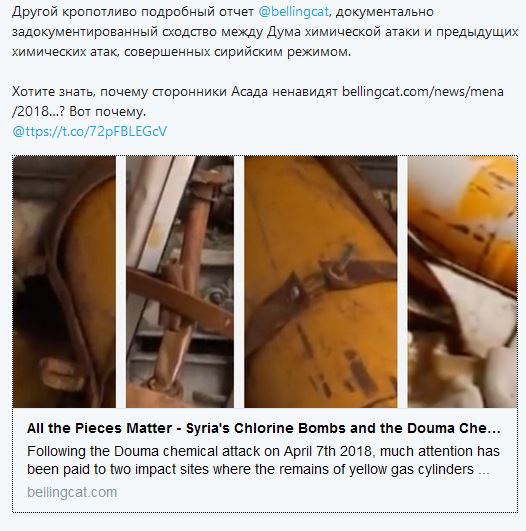Viewport: 526px width, 531px height.
Task: Open the second preview image with the rusty tube
Action: pyautogui.click(x=180, y=281)
